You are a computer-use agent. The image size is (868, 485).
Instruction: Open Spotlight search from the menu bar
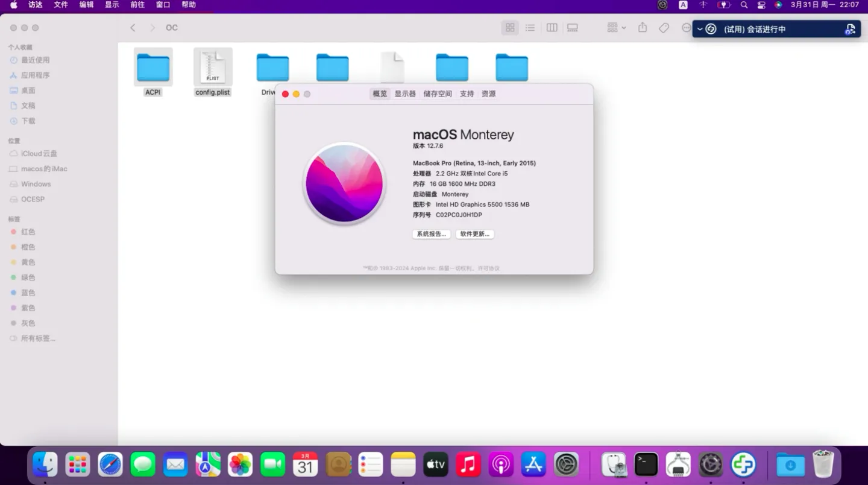(744, 5)
